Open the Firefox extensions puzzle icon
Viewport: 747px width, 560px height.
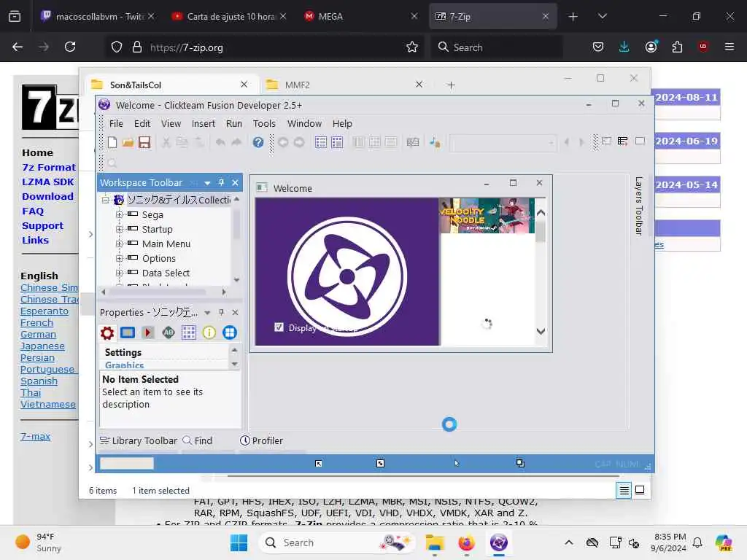point(677,47)
